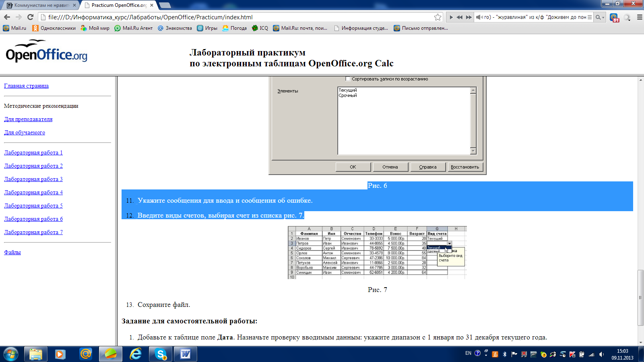Open Action Center flag tray icon
Viewport: 644px width, 362px height.
(514, 354)
